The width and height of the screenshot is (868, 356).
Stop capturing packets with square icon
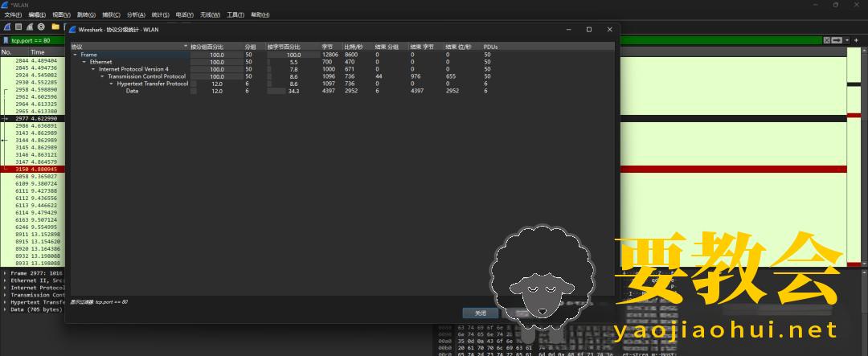18,27
